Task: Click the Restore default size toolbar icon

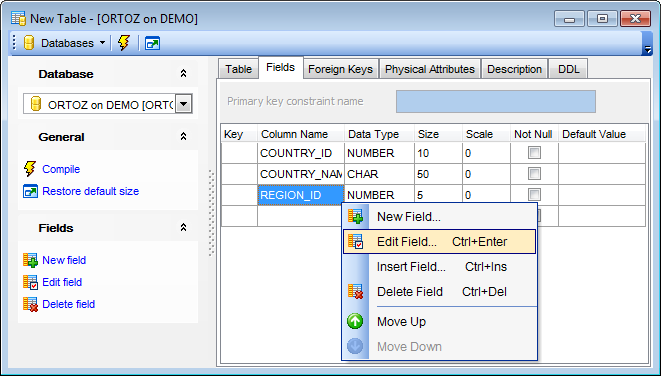Action: 152,43
